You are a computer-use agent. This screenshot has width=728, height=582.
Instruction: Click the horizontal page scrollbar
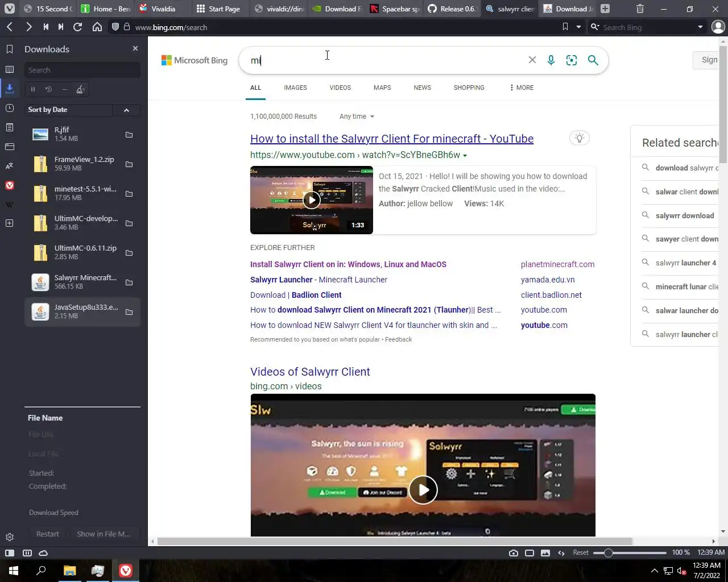[x=395, y=542]
